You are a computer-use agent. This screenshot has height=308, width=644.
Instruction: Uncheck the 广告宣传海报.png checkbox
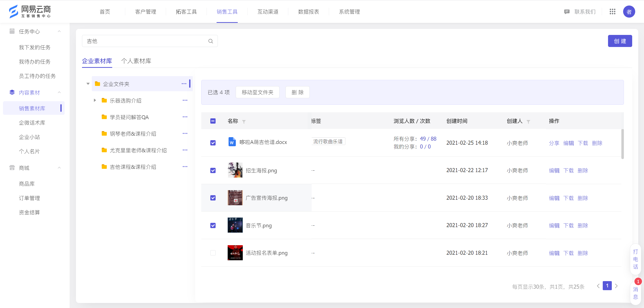213,198
